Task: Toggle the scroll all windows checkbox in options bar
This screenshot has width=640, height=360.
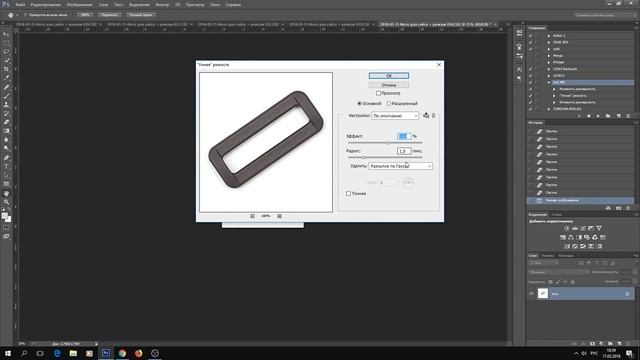Action: 25,15
